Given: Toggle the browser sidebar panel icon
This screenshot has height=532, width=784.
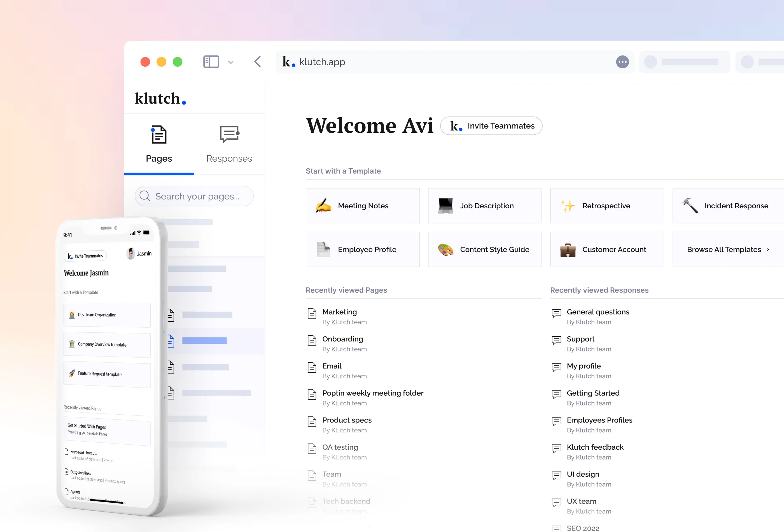Looking at the screenshot, I should [211, 62].
